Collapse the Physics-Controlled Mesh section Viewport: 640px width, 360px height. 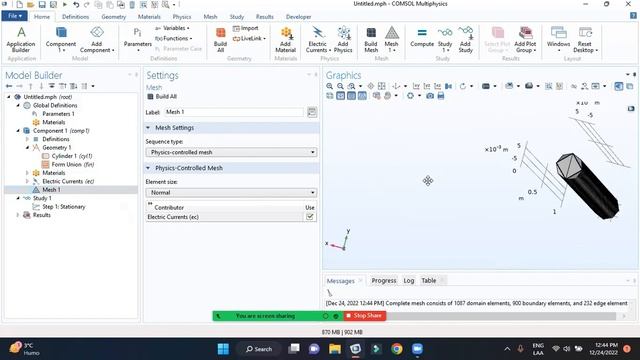coord(148,168)
